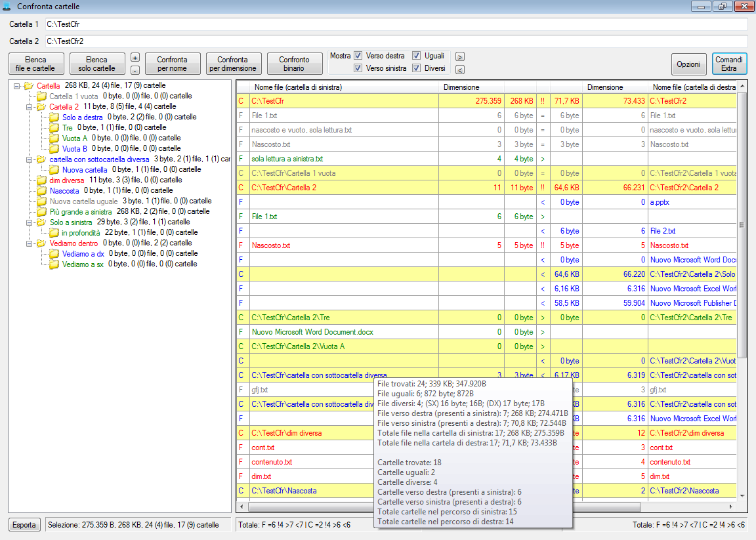756x540 pixels.
Task: Collapse the root 'Cartella' tree node
Action: (x=17, y=85)
